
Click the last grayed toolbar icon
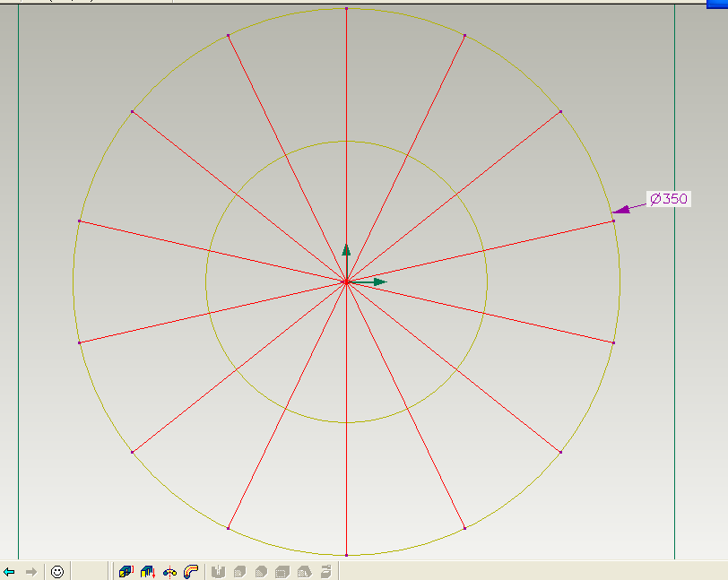pyautogui.click(x=327, y=569)
